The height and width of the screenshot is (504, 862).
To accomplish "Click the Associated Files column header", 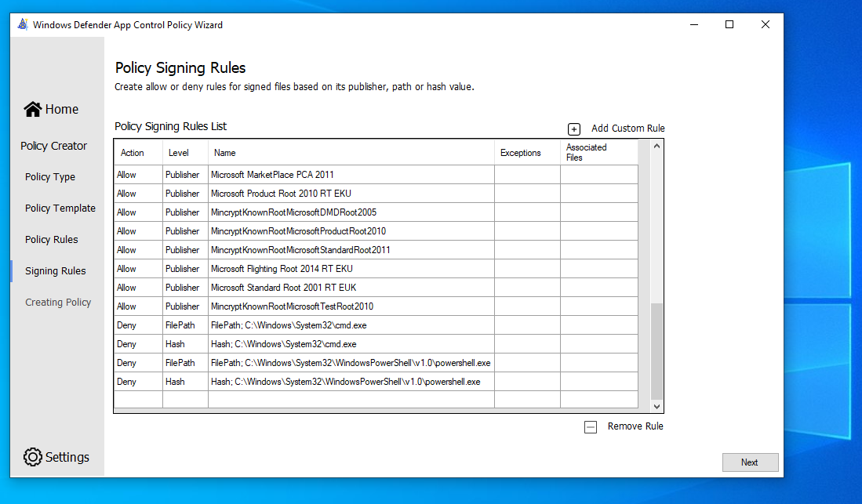I will click(599, 153).
